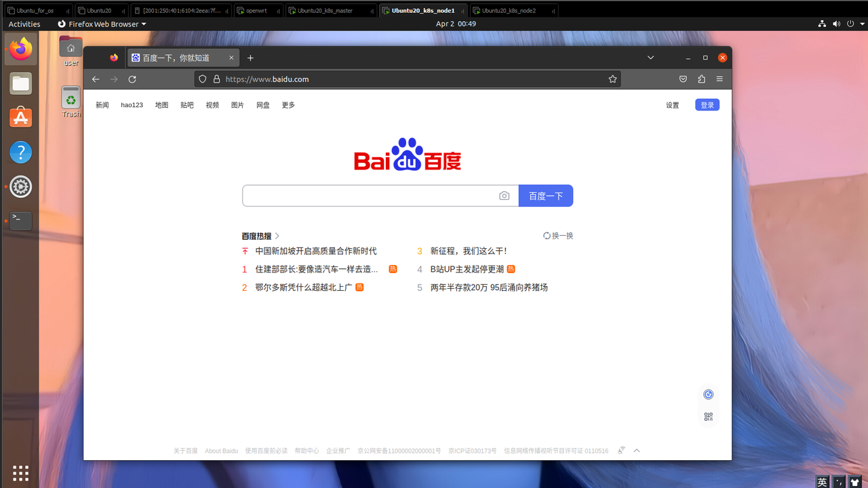Reload the current page
This screenshot has height=488, width=868.
click(x=132, y=79)
